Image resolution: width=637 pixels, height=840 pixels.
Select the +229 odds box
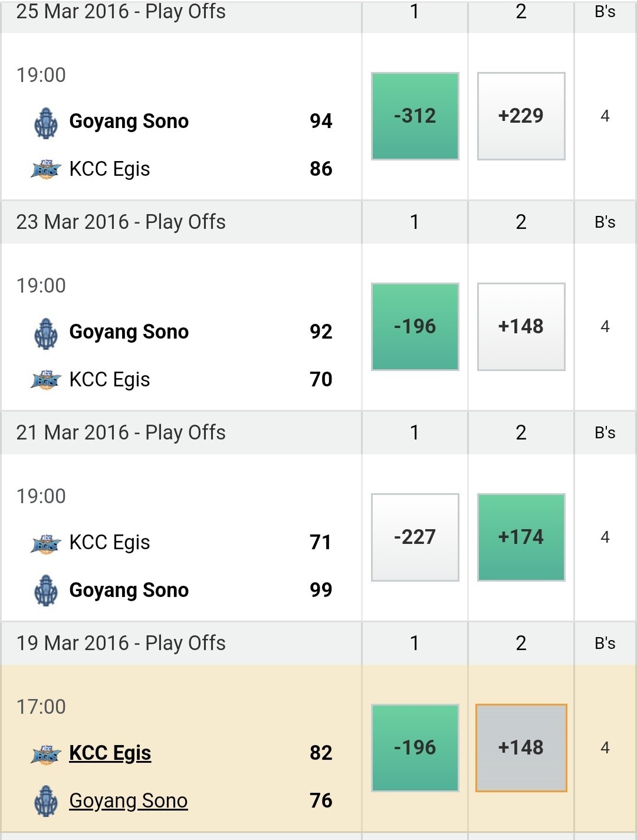coord(521,116)
